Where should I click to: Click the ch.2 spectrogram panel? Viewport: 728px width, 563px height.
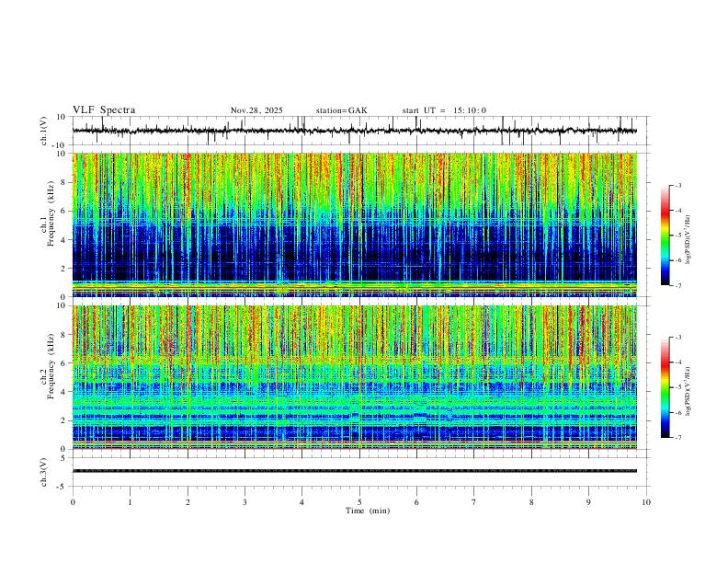pyautogui.click(x=355, y=377)
